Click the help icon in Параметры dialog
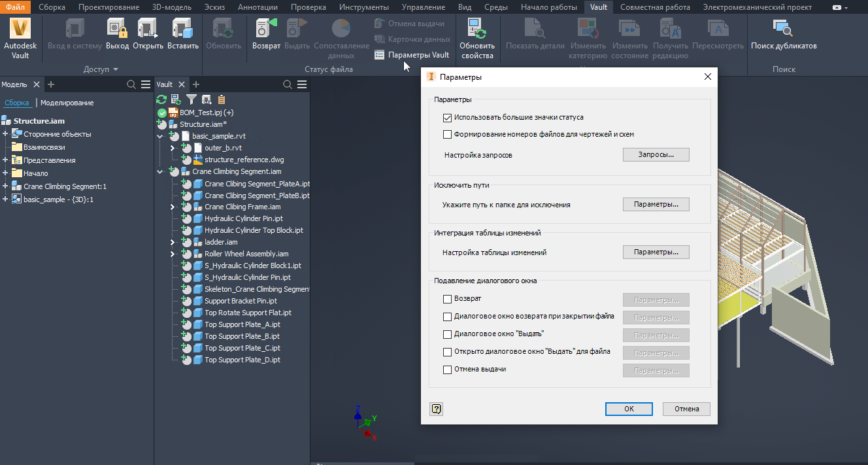 click(x=437, y=409)
